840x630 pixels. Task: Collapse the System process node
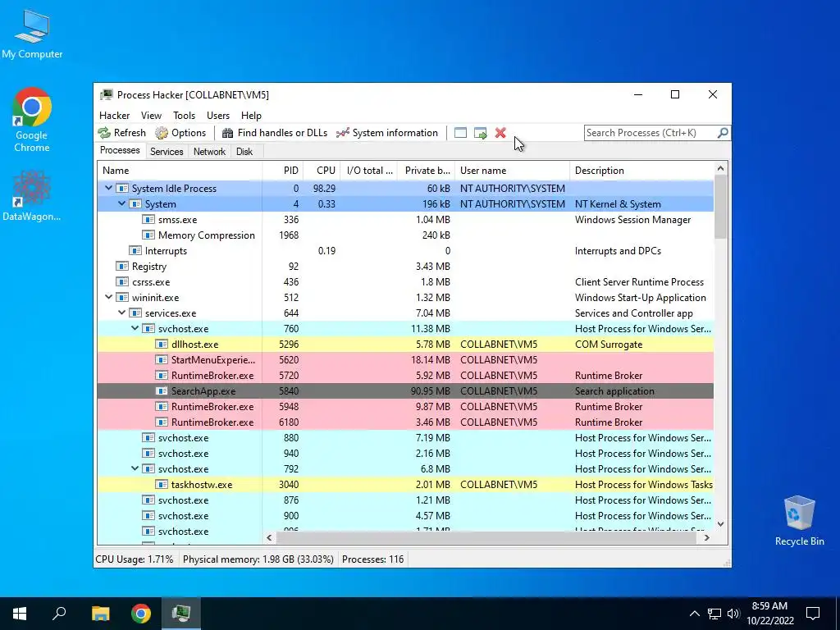(121, 203)
